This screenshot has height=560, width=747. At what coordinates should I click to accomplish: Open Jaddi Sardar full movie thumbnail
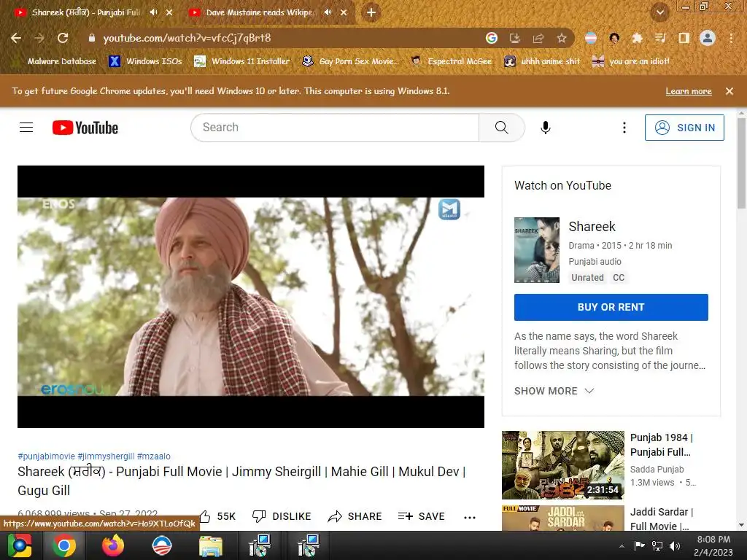point(562,518)
